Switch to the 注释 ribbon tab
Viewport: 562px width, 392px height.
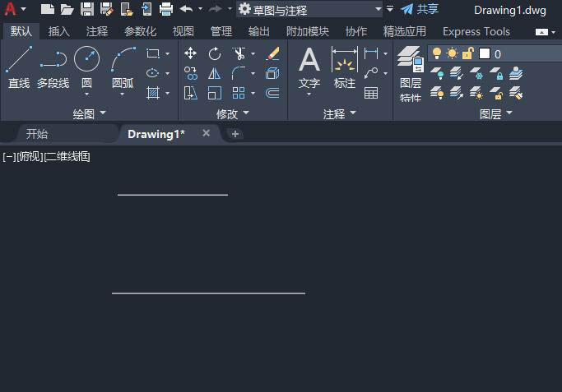tap(97, 31)
